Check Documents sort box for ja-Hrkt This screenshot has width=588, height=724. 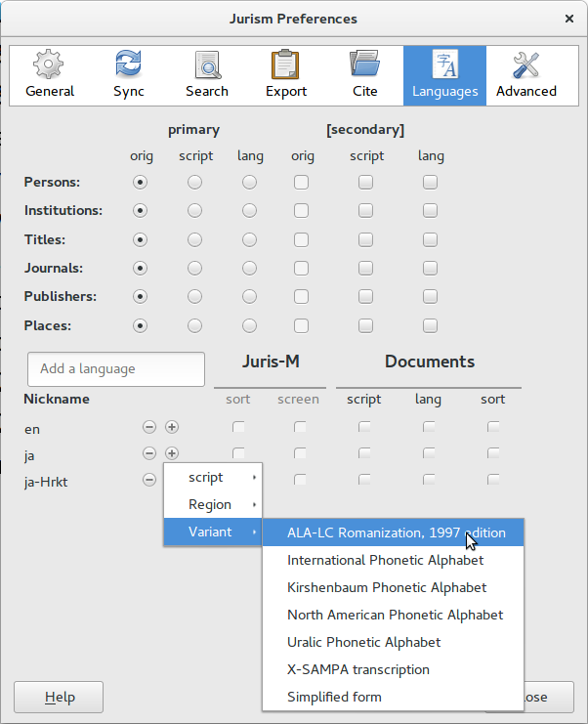pyautogui.click(x=493, y=480)
